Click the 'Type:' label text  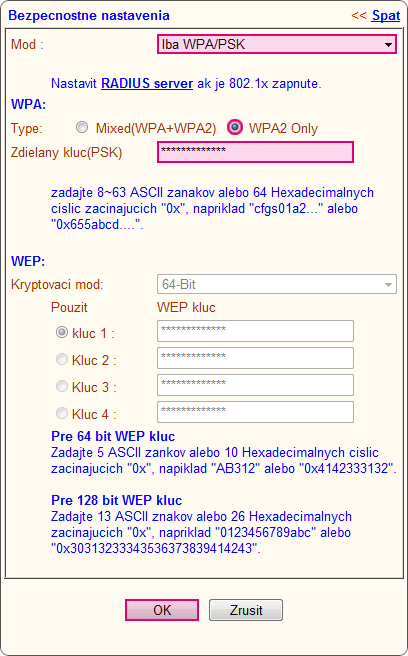(x=27, y=128)
